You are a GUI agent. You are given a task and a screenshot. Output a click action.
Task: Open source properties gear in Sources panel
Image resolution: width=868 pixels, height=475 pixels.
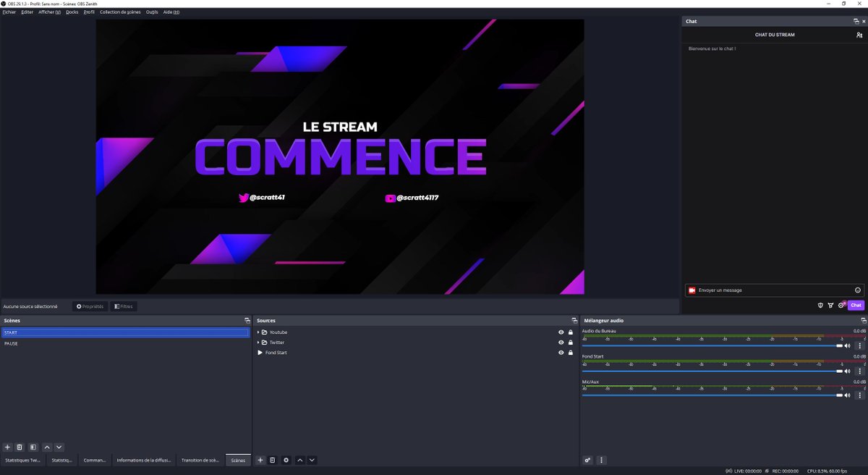coord(286,460)
